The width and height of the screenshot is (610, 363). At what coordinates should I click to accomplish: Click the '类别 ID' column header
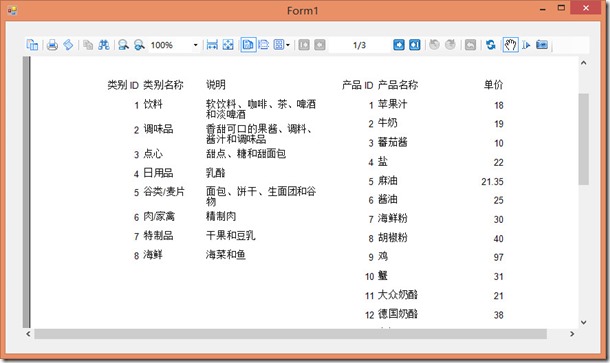point(123,85)
